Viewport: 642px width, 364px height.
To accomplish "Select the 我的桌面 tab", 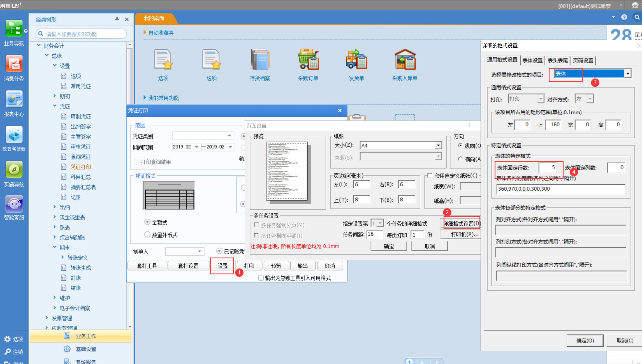I will point(154,18).
